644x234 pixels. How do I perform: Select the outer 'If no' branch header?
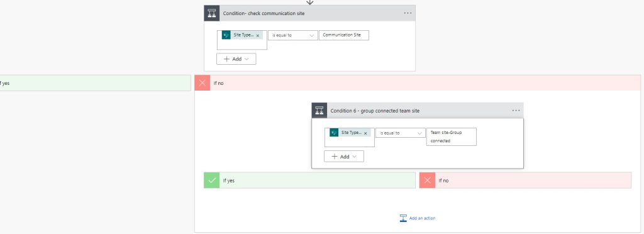418,83
